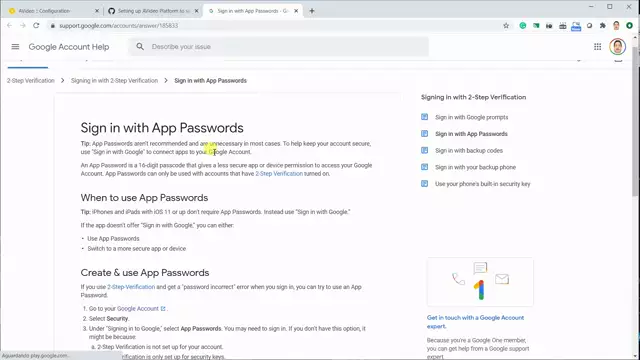This screenshot has width=640, height=360.
Task: Click the green circular extension icon at toolbar end
Action: (x=629, y=25)
